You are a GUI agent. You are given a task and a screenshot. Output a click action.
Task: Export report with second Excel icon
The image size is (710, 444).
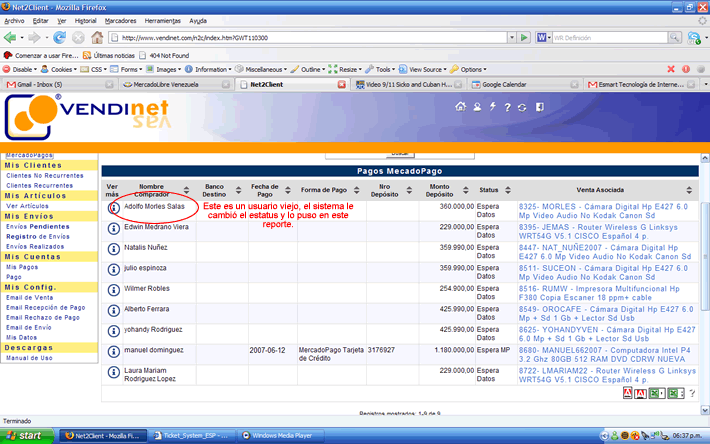[676, 393]
